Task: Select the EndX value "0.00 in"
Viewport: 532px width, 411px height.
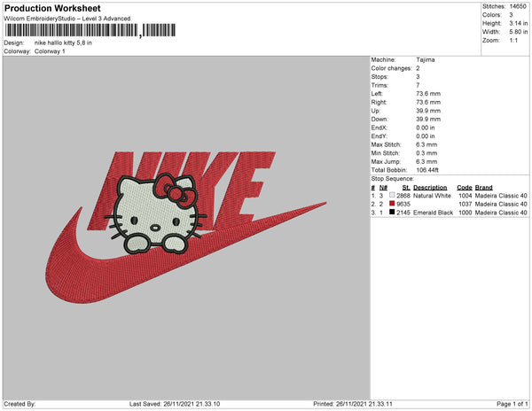Action: 426,128
